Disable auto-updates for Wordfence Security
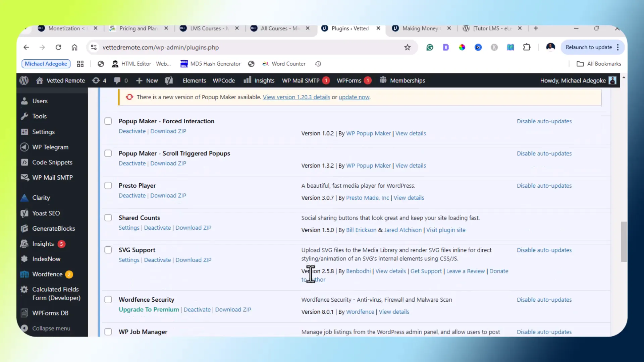Viewport: 644px width, 362px height. point(544,300)
